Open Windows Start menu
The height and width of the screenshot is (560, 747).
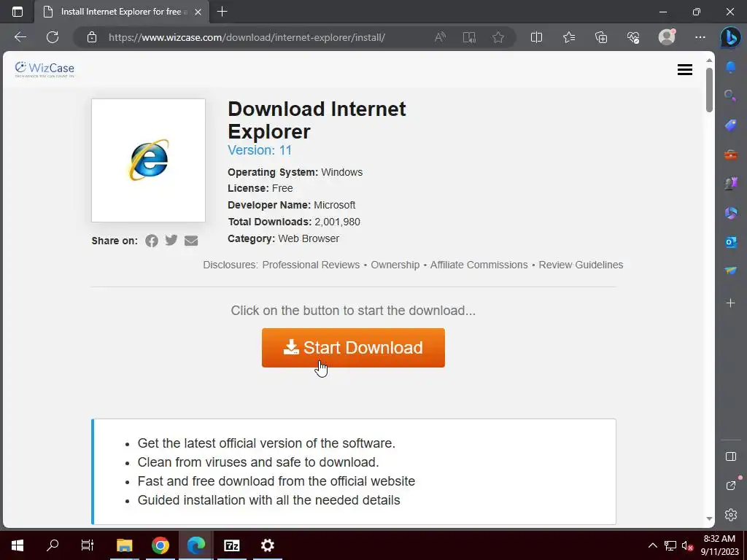point(18,545)
